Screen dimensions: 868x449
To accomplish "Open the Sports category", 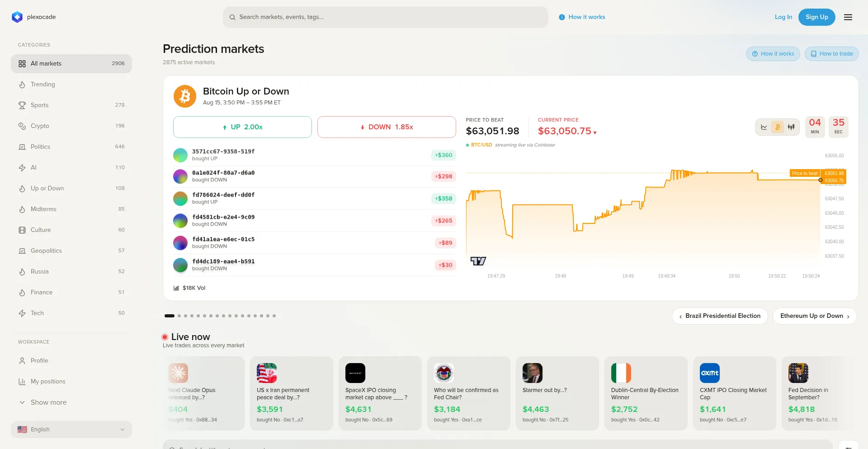I will tap(71, 105).
